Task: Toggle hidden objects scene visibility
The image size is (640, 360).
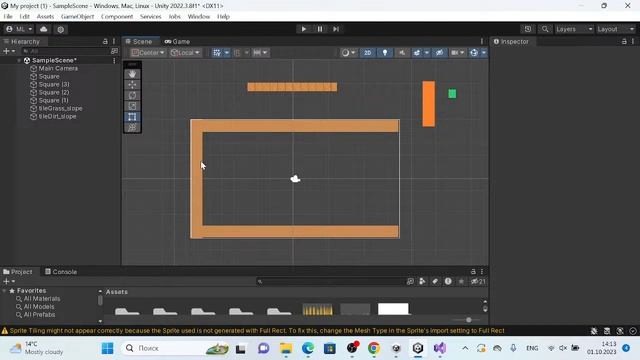Action: click(x=439, y=53)
